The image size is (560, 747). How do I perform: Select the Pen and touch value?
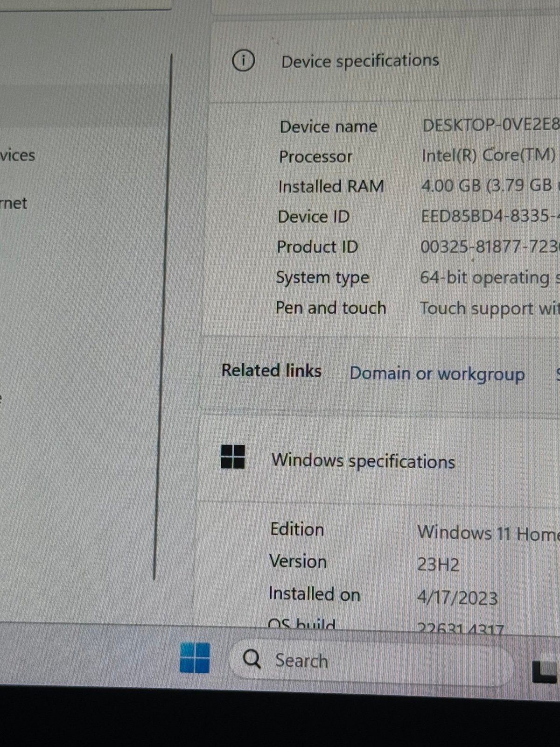click(490, 309)
